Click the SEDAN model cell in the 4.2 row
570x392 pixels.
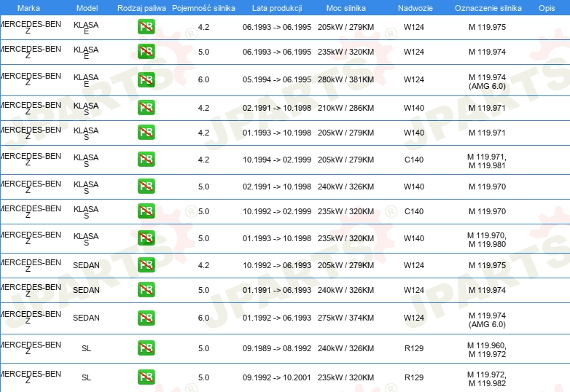[x=86, y=265]
